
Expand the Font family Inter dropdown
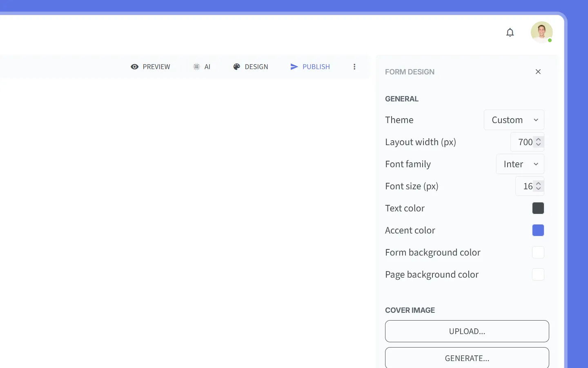520,164
